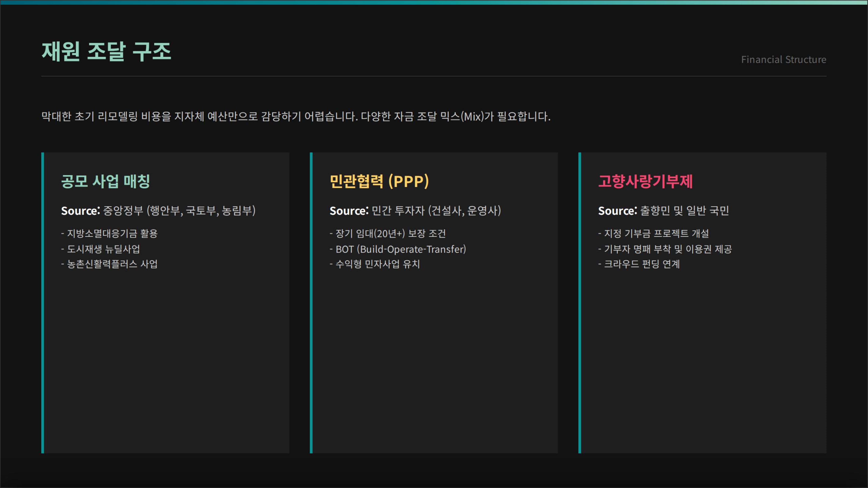Click the Financial Structure label
Screen dimensions: 868x488
pyautogui.click(x=783, y=60)
